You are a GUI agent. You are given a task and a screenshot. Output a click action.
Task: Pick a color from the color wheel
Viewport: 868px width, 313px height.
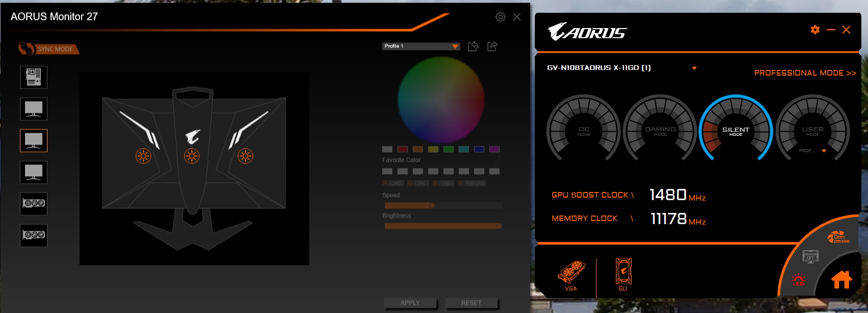441,100
